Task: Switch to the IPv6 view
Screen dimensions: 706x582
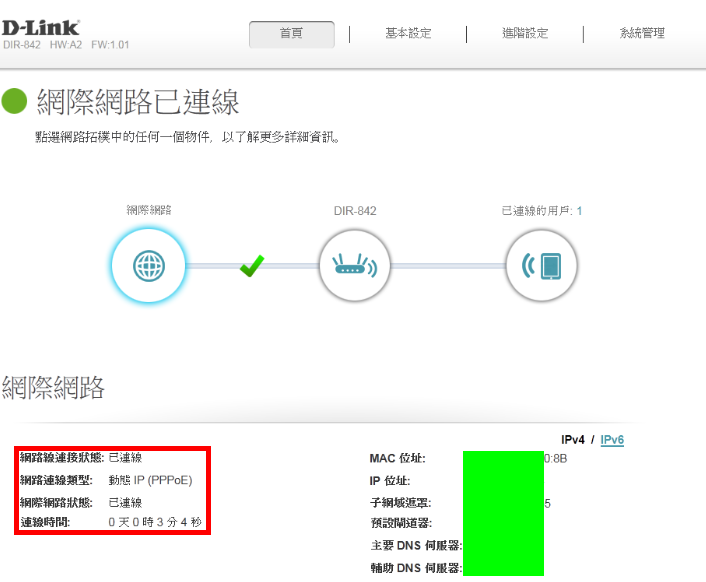Action: (x=612, y=440)
